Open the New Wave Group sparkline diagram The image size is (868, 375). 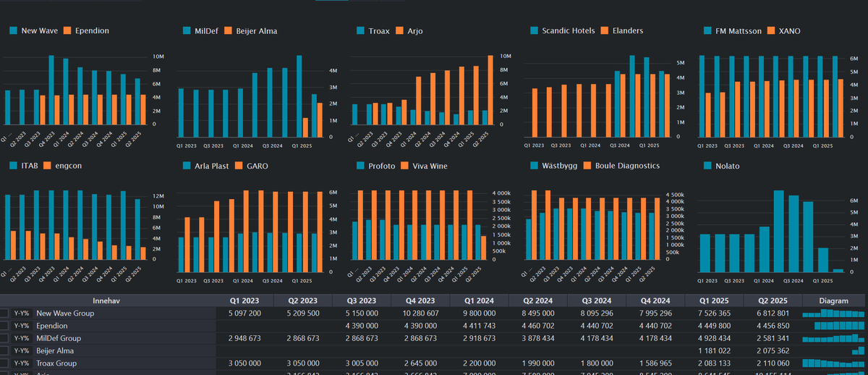pyautogui.click(x=833, y=313)
